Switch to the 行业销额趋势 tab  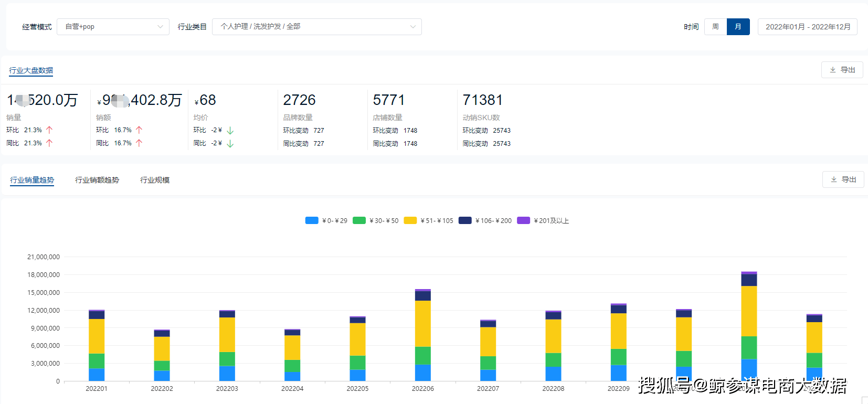[97, 180]
